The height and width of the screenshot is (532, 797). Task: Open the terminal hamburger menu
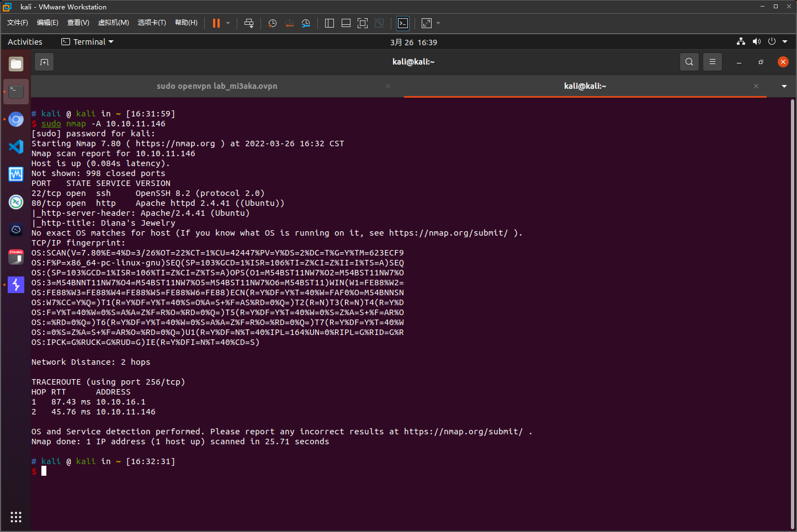(x=713, y=62)
